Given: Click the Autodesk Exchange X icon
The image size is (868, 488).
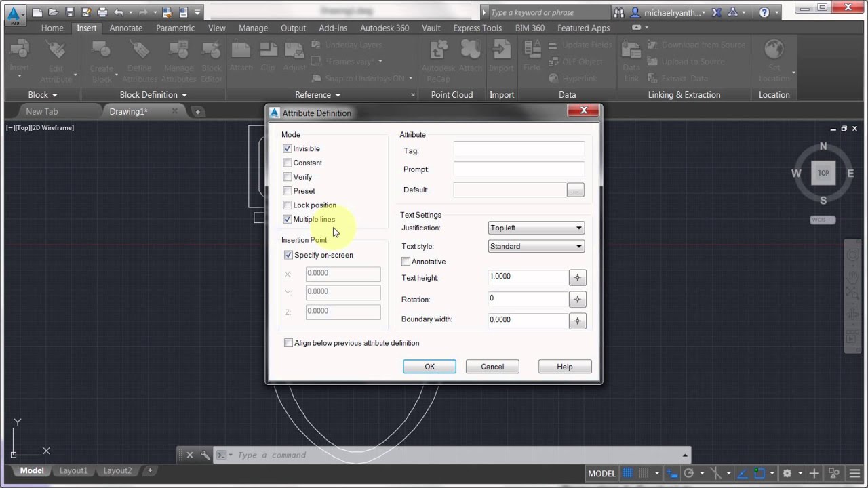Looking at the screenshot, I should tap(716, 13).
